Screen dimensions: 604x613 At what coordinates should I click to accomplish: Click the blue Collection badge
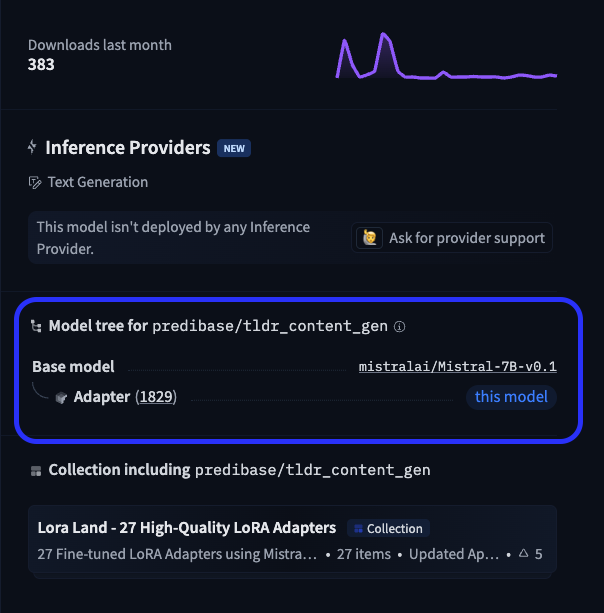point(388,529)
